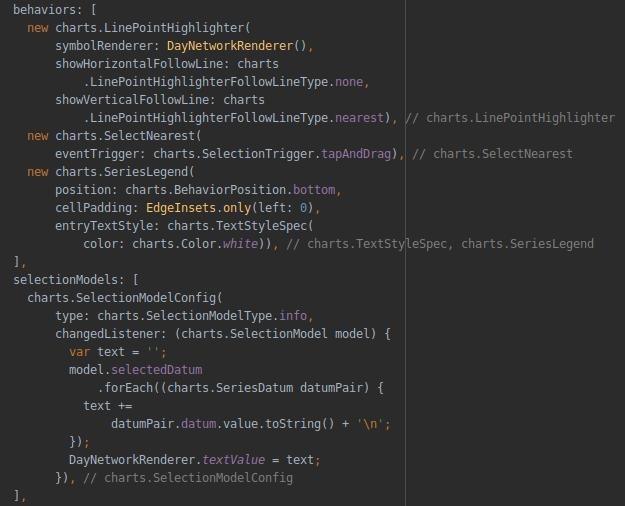Click 'showHorizontalFollowLine' parameter name
The width and height of the screenshot is (625, 506).
point(139,64)
